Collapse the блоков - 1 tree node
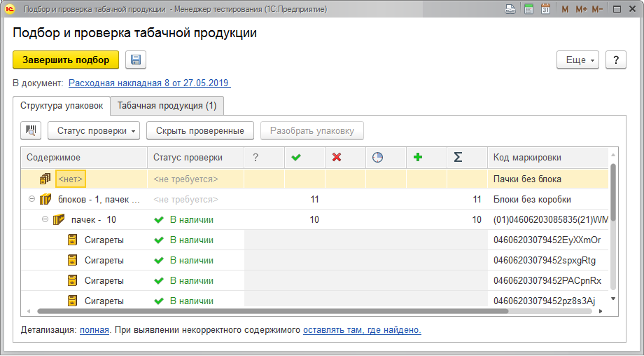The height and width of the screenshot is (356, 644). 31,199
